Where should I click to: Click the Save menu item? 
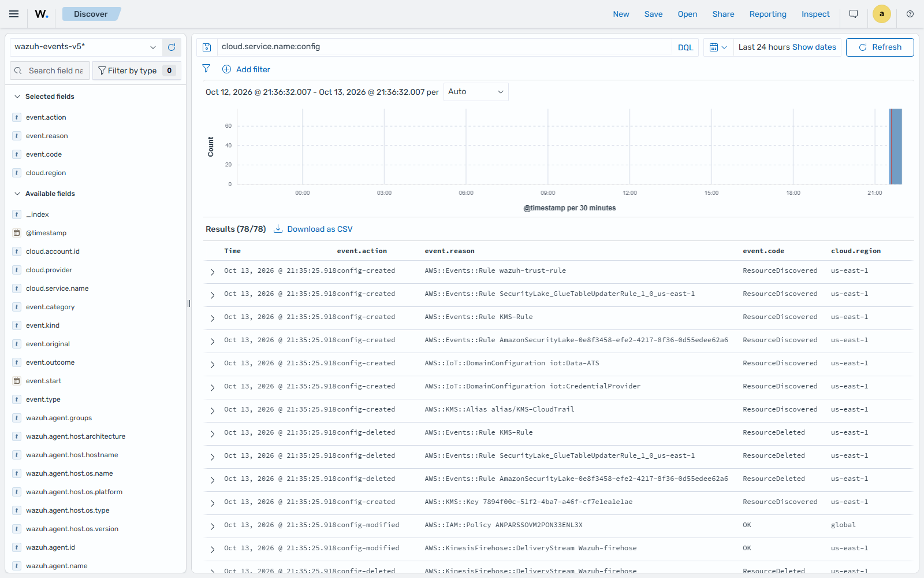pos(654,14)
